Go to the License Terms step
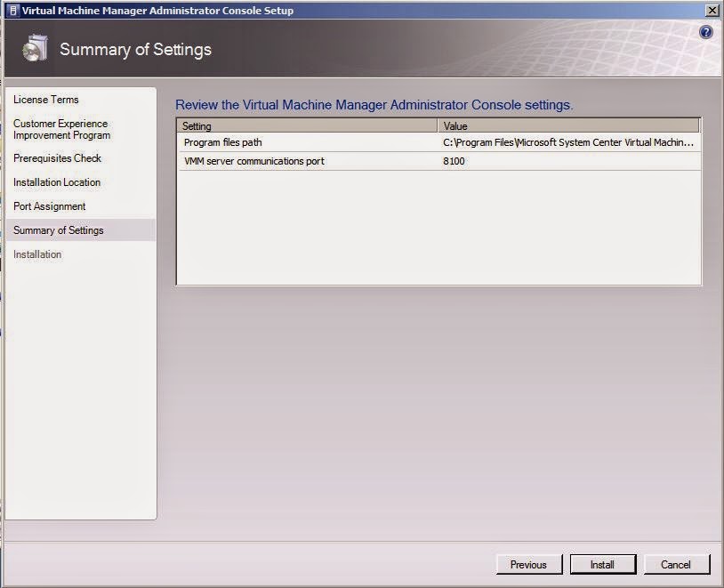Viewport: 724px width, 588px height. click(x=45, y=100)
